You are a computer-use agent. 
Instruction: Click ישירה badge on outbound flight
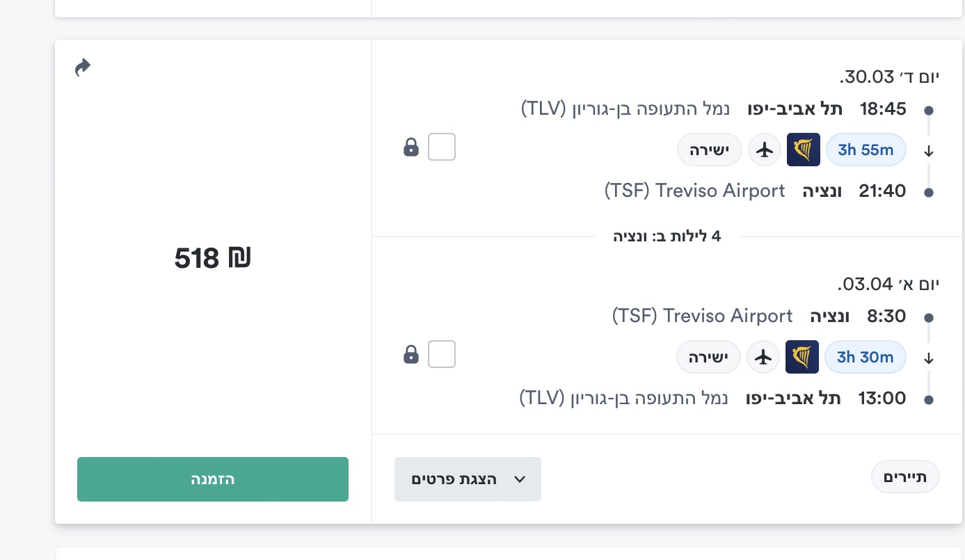(x=709, y=150)
